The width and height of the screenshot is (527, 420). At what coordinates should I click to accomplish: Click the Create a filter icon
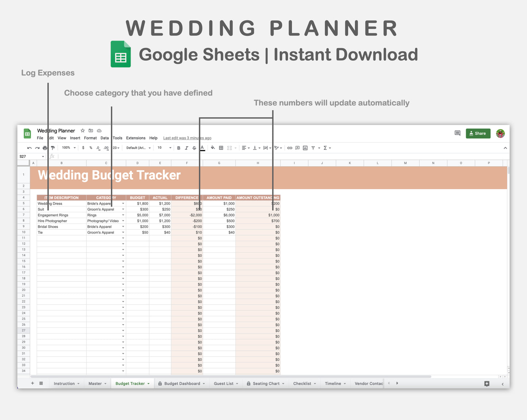click(313, 148)
